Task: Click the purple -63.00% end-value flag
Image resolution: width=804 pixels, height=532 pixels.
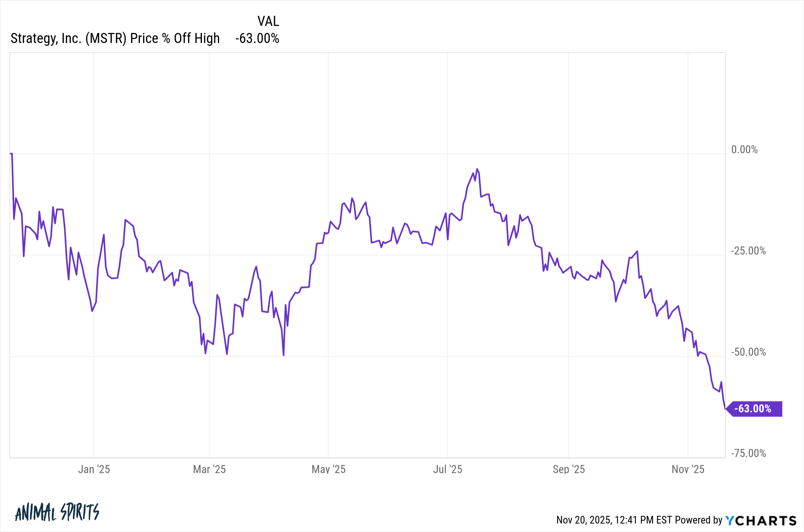Action: coord(755,409)
